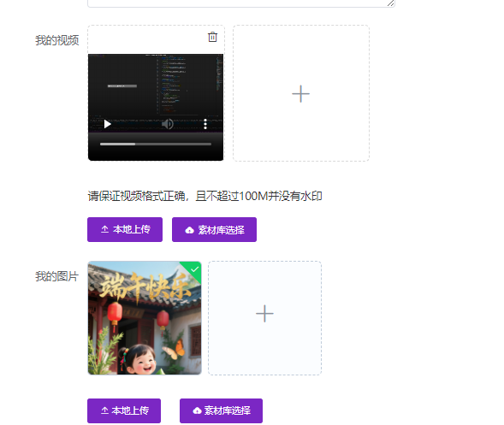Click the cloud icon in image 素材库选择

coord(197,410)
